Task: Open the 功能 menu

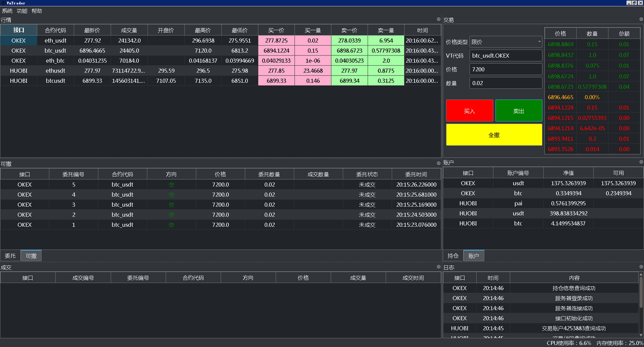Action: (x=22, y=11)
